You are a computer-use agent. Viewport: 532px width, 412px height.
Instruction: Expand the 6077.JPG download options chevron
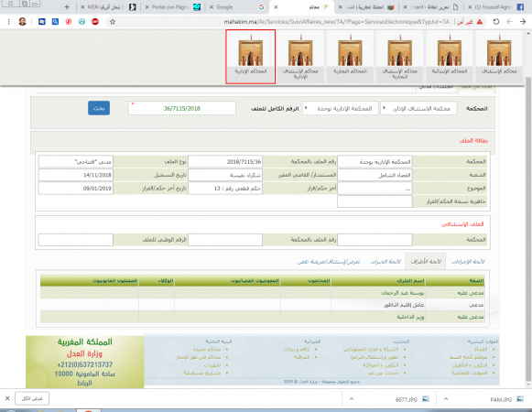pyautogui.click(x=352, y=399)
